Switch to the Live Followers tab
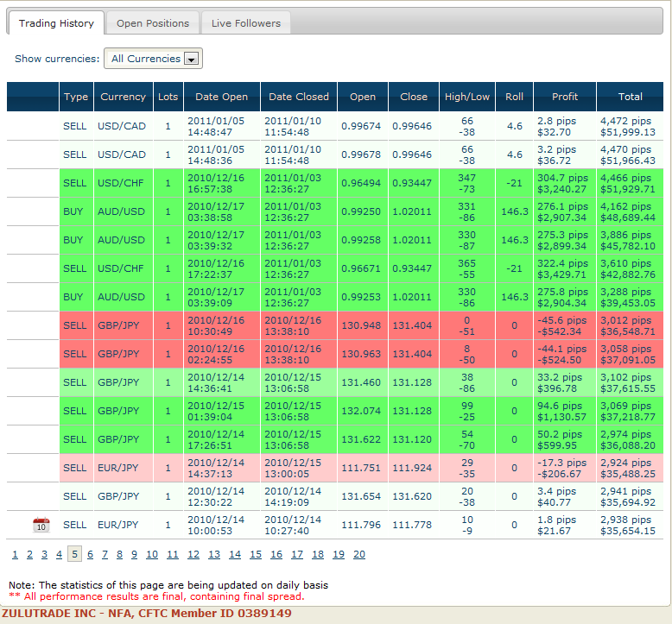Image resolution: width=672 pixels, height=624 pixels. pyautogui.click(x=246, y=23)
